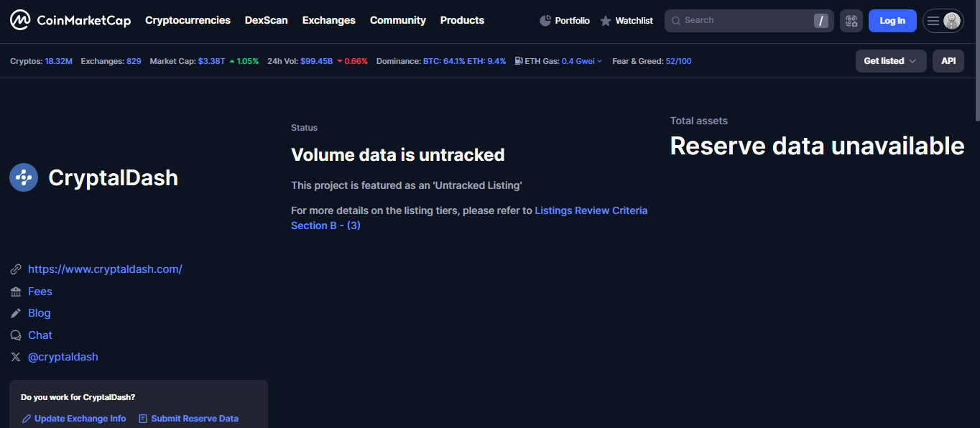Click the Watchlist star icon
Viewport: 980px width, 428px height.
(x=606, y=21)
